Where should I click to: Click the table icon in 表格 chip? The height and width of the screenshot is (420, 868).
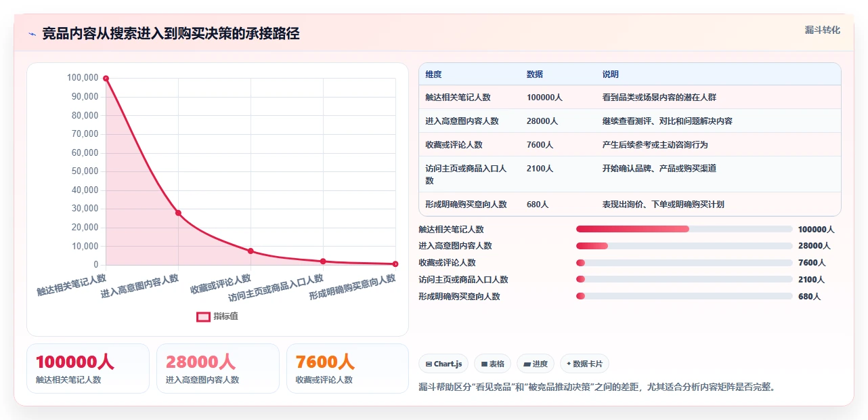point(484,364)
